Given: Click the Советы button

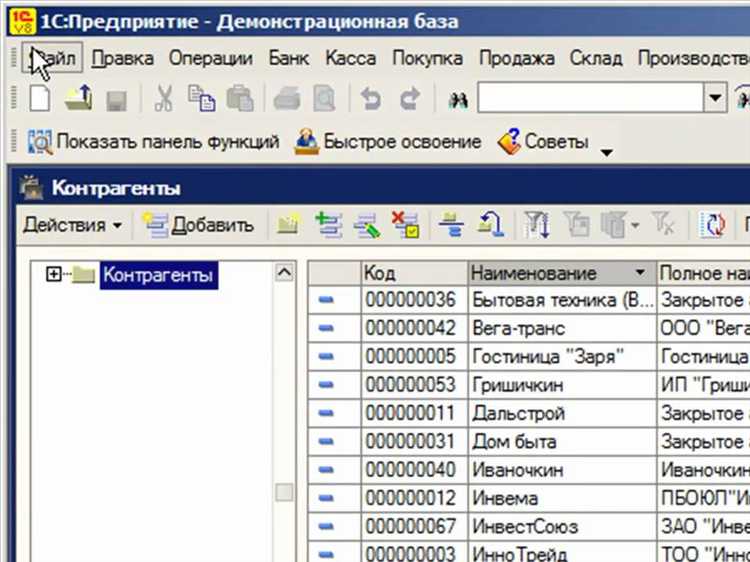Looking at the screenshot, I should click(x=543, y=142).
